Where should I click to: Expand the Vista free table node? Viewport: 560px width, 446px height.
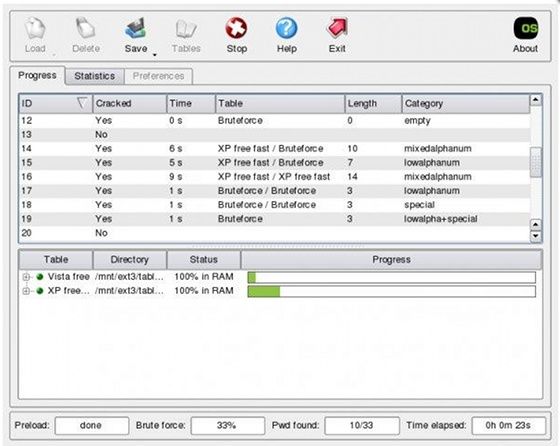(x=26, y=277)
